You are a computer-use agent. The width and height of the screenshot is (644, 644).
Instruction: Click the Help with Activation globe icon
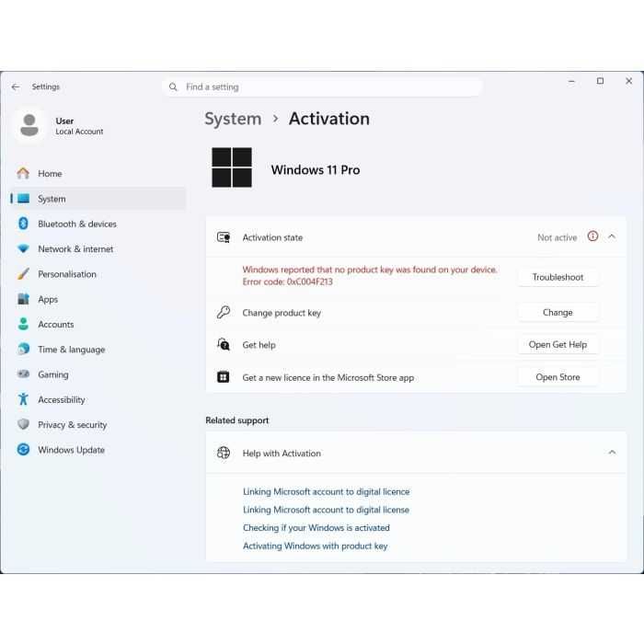point(224,453)
